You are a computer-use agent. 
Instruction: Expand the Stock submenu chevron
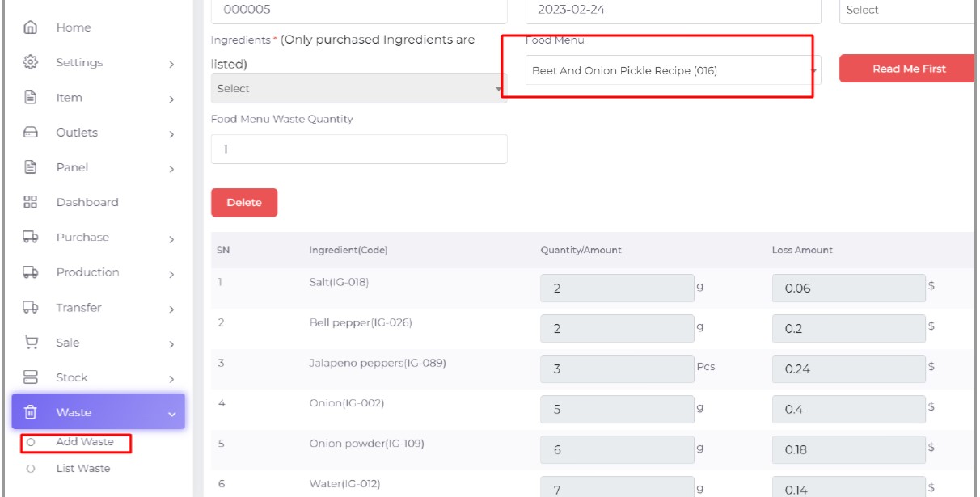(x=171, y=379)
